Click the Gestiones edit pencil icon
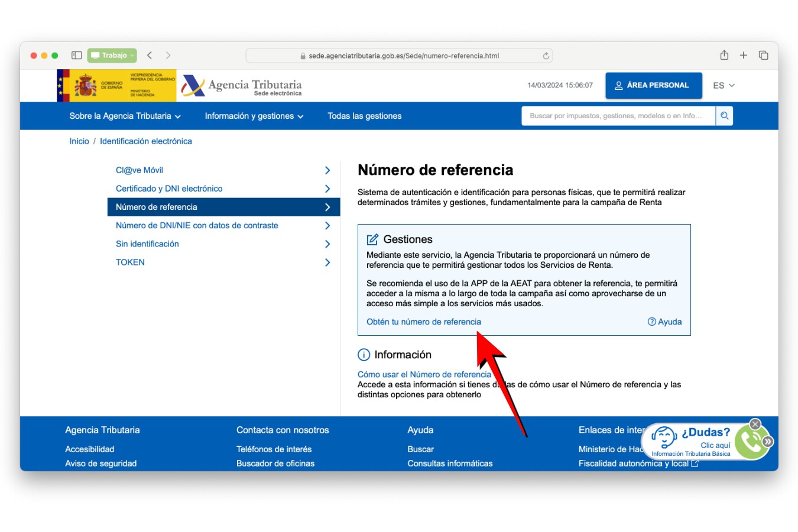The width and height of the screenshot is (798, 532). pyautogui.click(x=372, y=239)
